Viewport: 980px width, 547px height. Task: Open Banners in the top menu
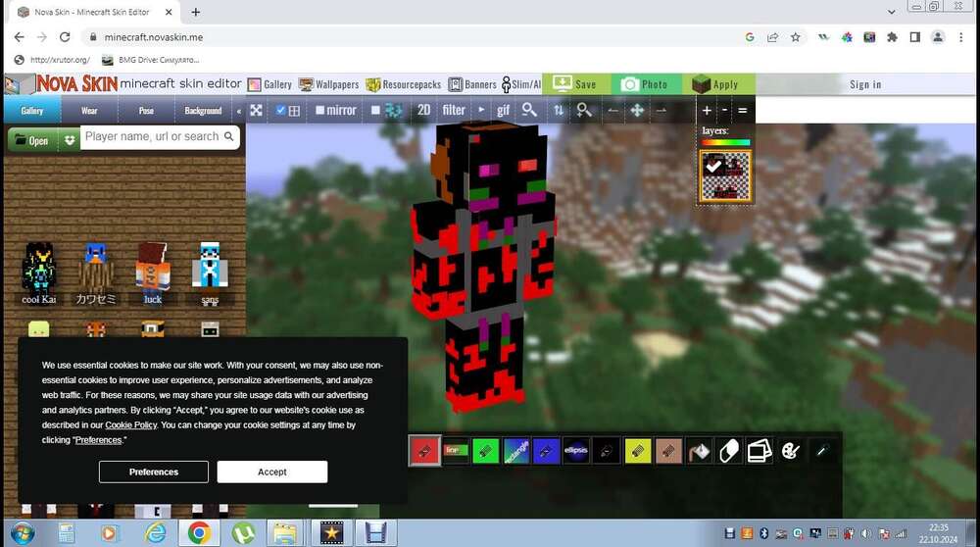tap(472, 84)
